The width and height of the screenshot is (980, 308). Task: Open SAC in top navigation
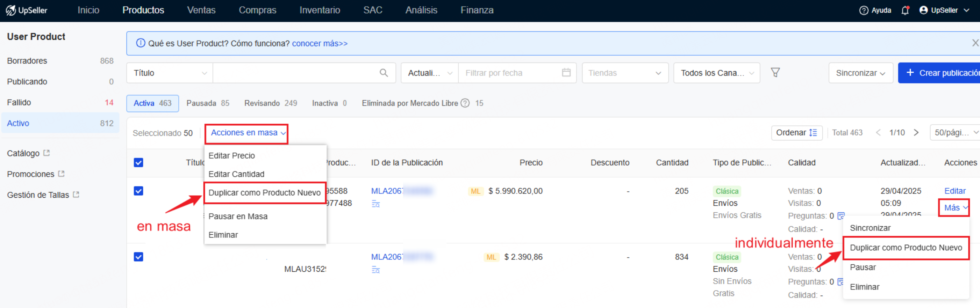pos(372,10)
